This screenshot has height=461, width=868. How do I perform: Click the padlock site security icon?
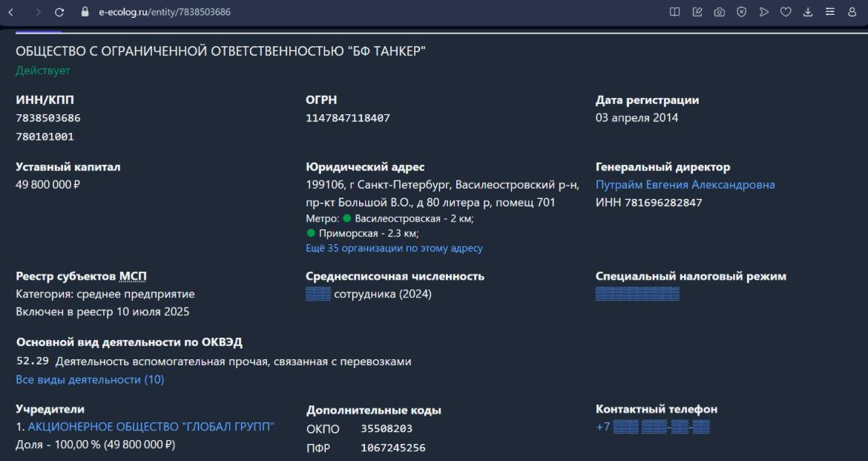point(85,12)
